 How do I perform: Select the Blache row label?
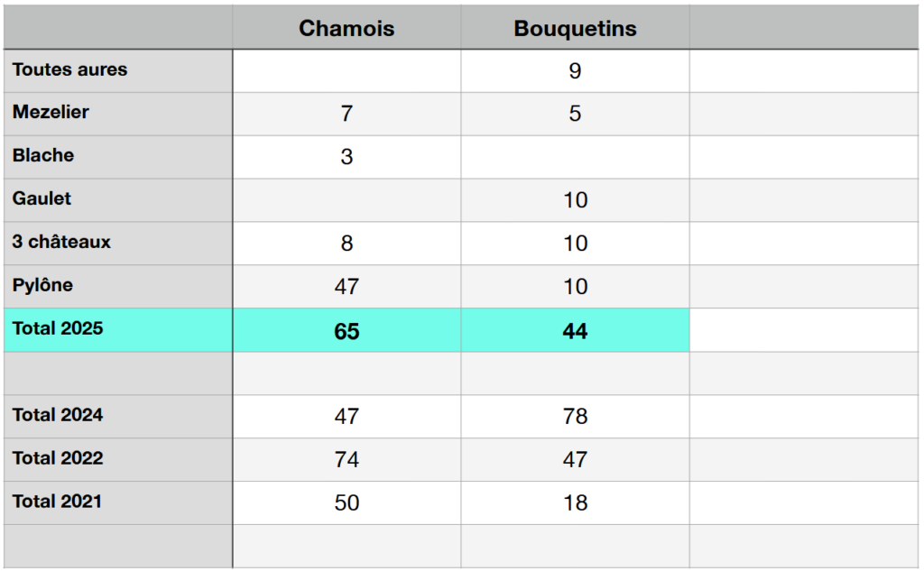(43, 155)
